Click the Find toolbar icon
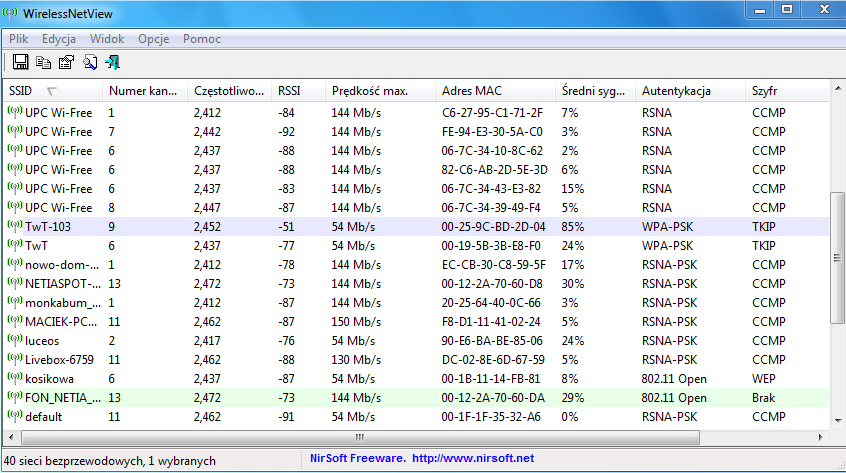This screenshot has height=473, width=846. click(90, 63)
